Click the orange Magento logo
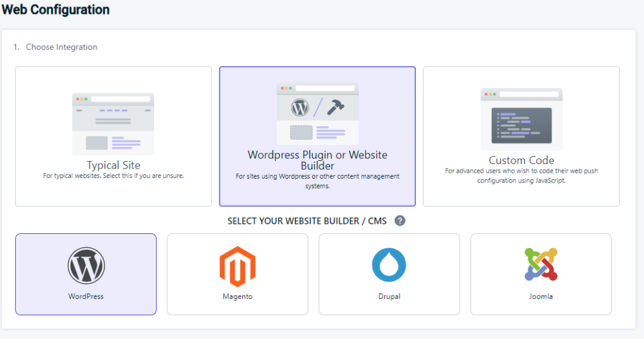This screenshot has height=339, width=644. [x=237, y=266]
